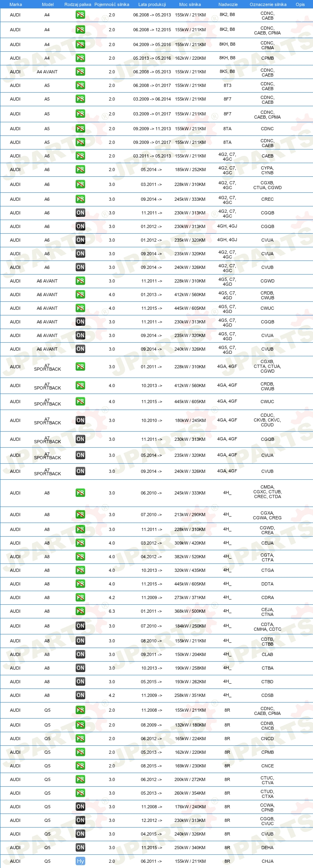Click the 'CHJA' engine code cell
Image resolution: width=313 pixels, height=868 pixels.
[267, 861]
